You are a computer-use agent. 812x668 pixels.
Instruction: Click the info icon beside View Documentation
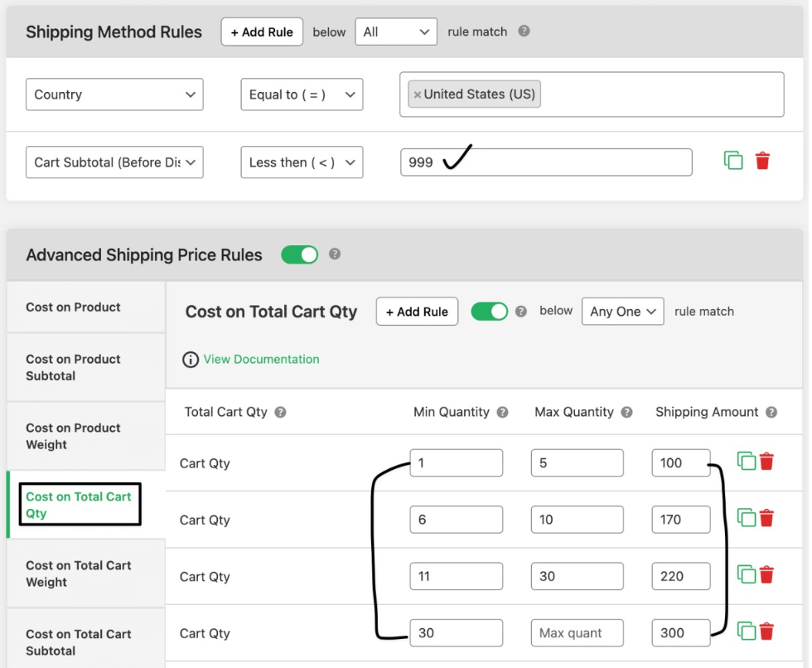(x=190, y=360)
